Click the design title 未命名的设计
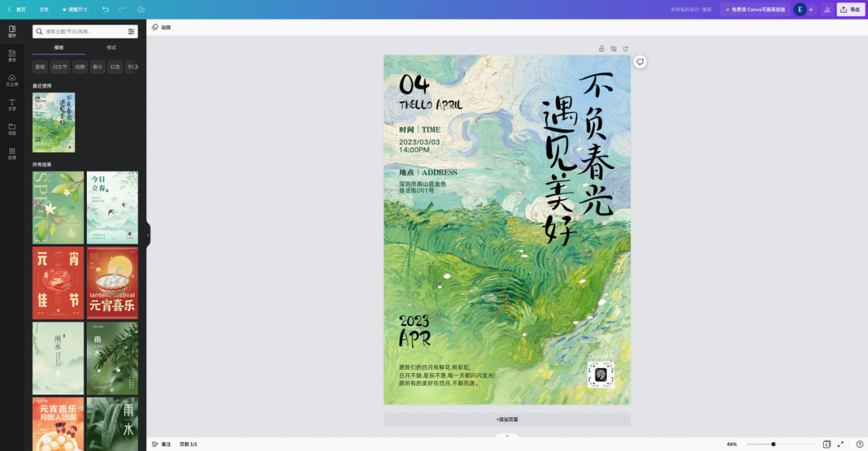The width and height of the screenshot is (868, 451). coord(691,10)
